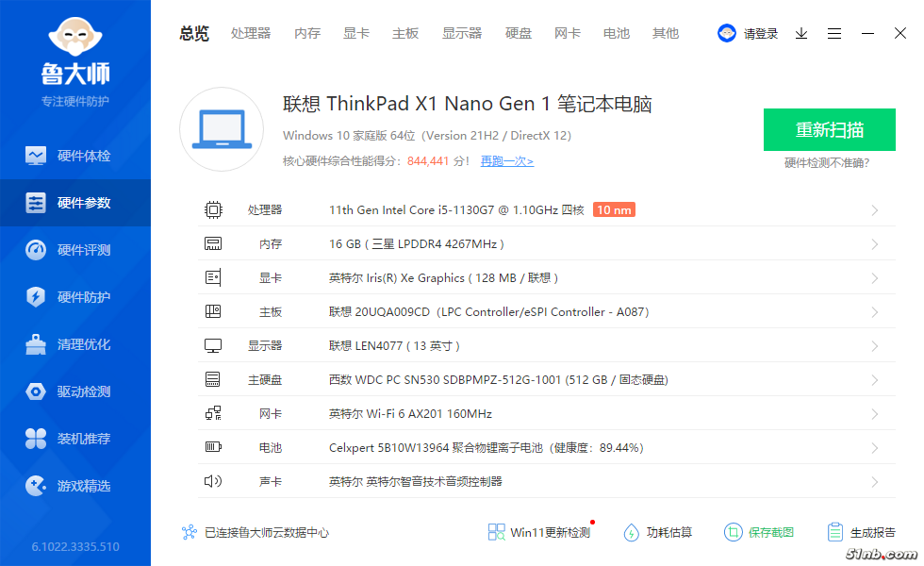Screen dimensions: 924x566
Task: Click 保存截图 to save a screenshot
Action: click(760, 532)
